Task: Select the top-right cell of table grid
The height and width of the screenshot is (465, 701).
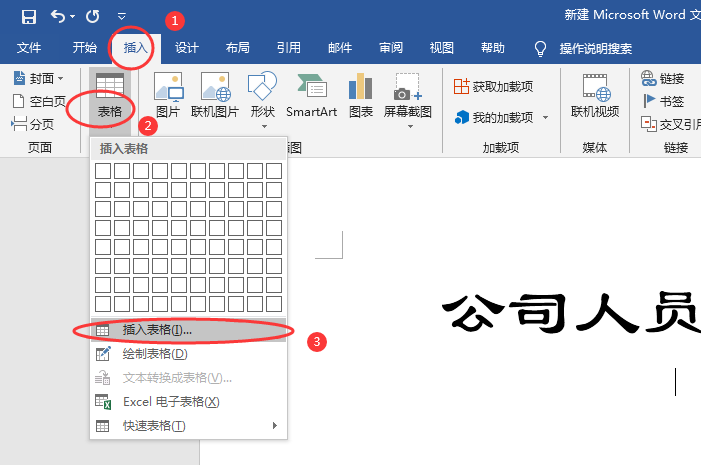Action: (274, 171)
